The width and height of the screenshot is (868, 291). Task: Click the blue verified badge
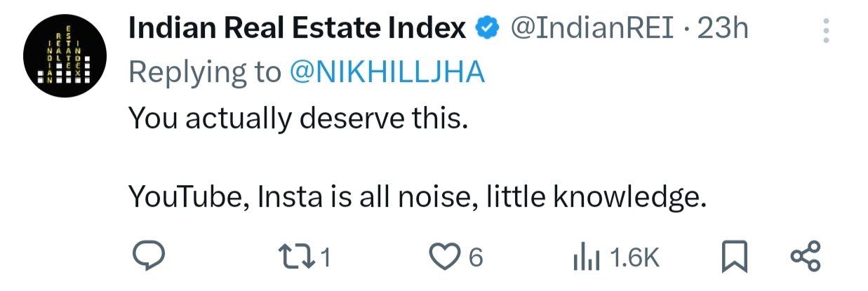coord(488,29)
